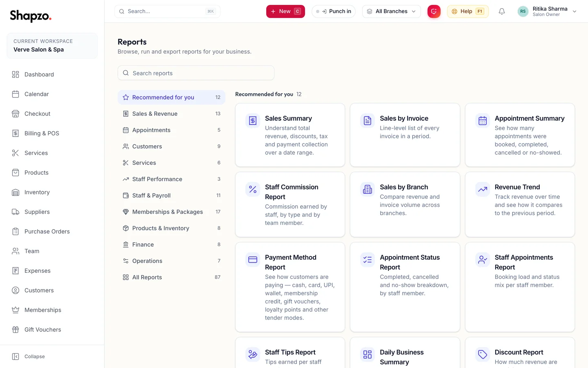Click the Memberships crown icon

pyautogui.click(x=16, y=310)
